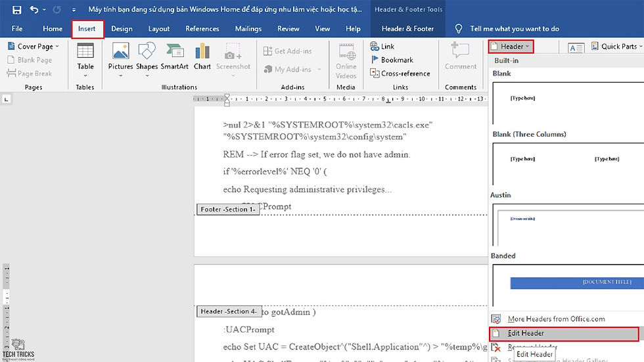This screenshot has width=644, height=362.
Task: Choose the Austin header thumbnail
Action: pos(568,225)
